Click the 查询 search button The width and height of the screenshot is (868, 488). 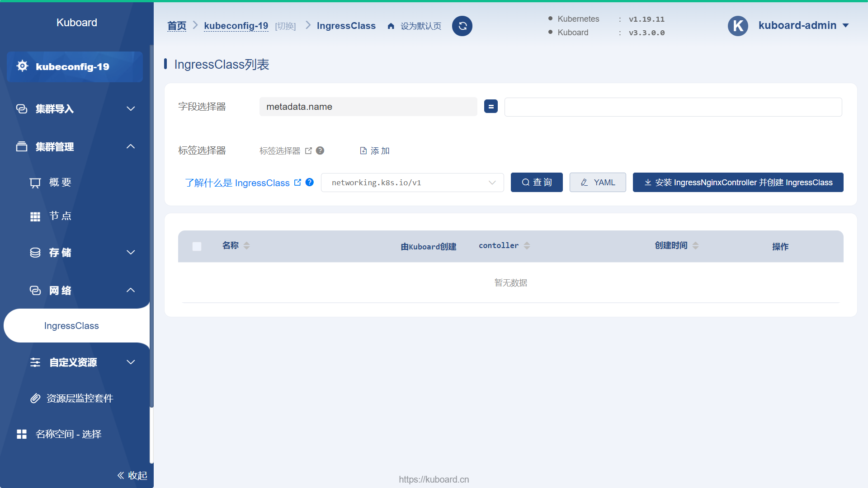pyautogui.click(x=537, y=182)
